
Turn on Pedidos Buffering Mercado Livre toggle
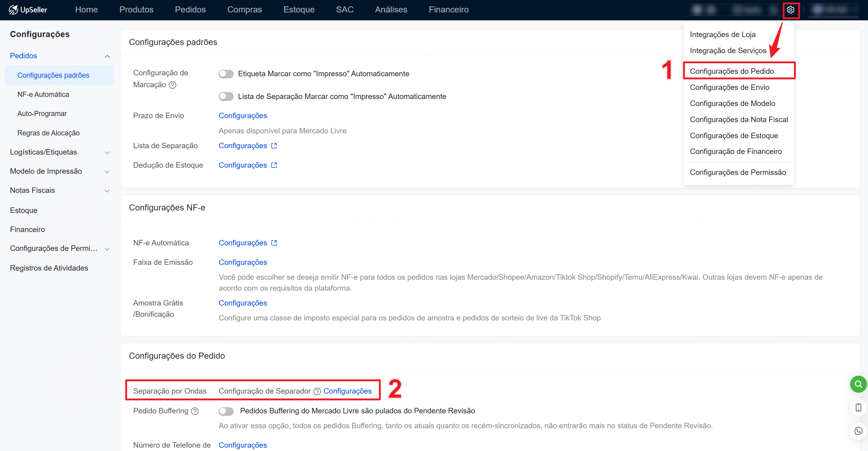[x=226, y=411]
